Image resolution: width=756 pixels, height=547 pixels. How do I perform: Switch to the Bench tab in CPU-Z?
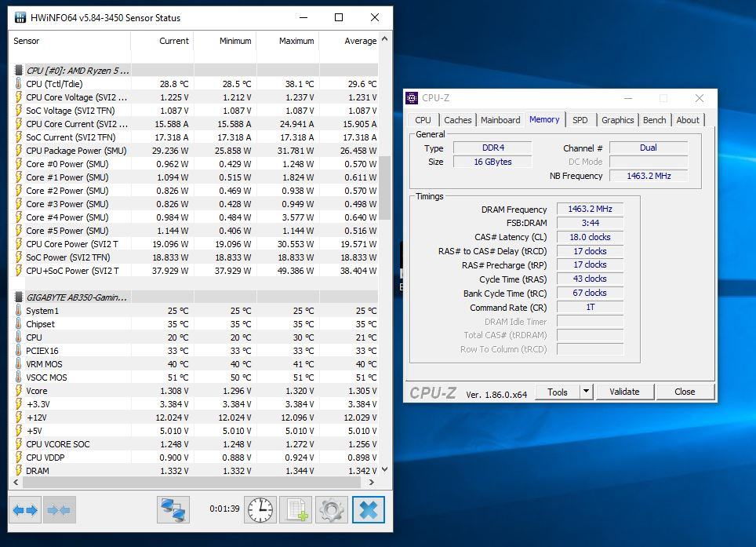(654, 120)
